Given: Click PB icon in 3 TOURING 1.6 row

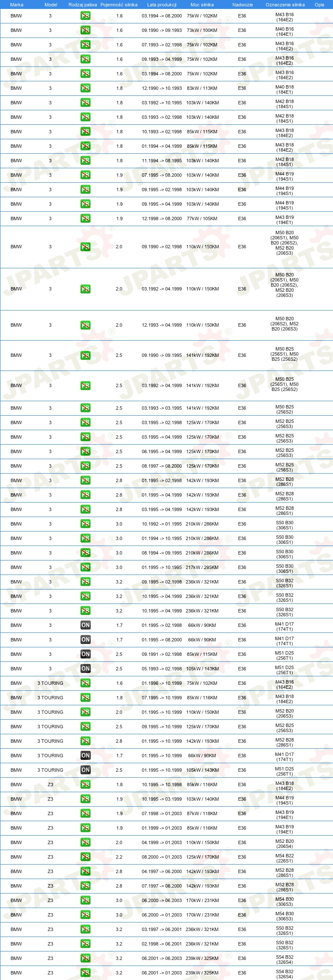Looking at the screenshot, I should (x=85, y=683).
